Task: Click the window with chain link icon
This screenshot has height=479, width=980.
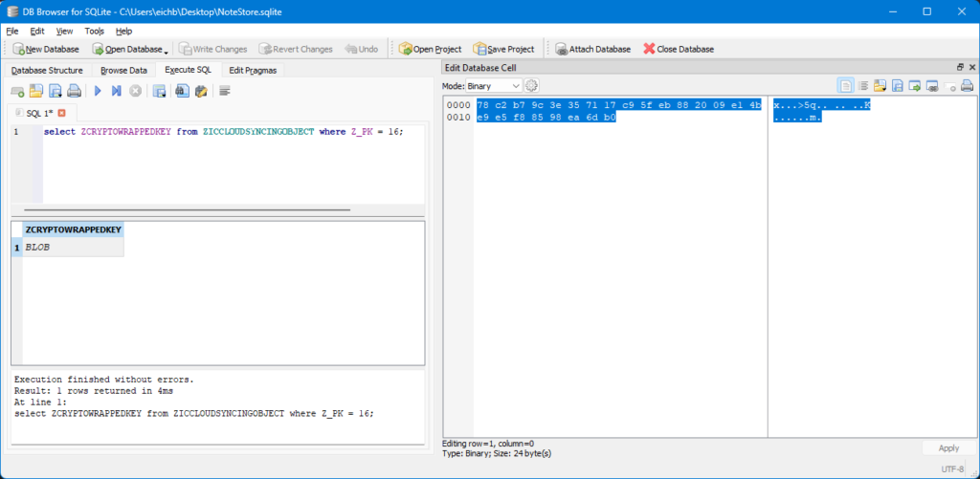Action: pyautogui.click(x=932, y=86)
